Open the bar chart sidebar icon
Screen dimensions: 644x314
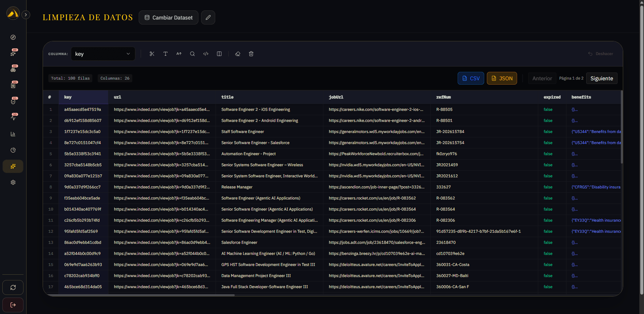point(13,134)
